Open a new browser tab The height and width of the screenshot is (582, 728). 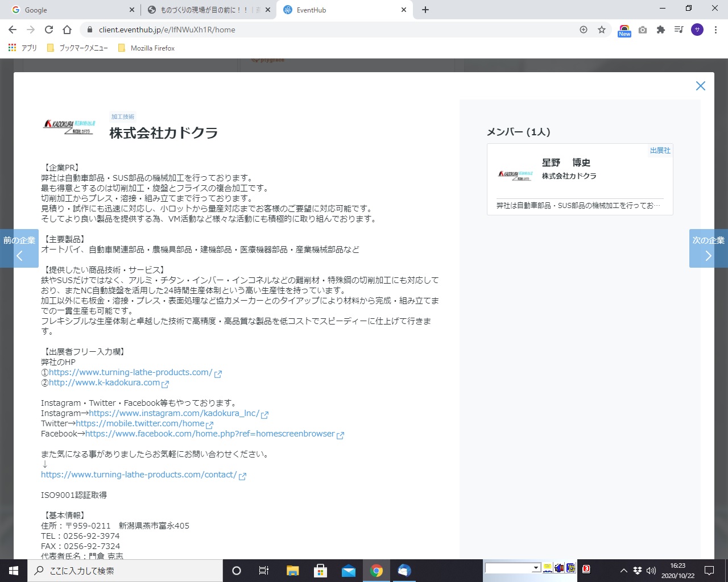pos(425,10)
